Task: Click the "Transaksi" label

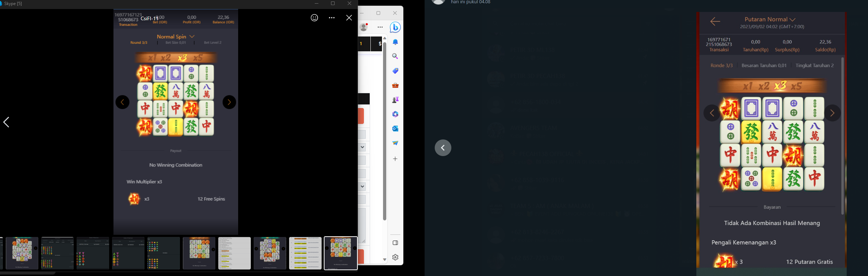Action: click(719, 50)
